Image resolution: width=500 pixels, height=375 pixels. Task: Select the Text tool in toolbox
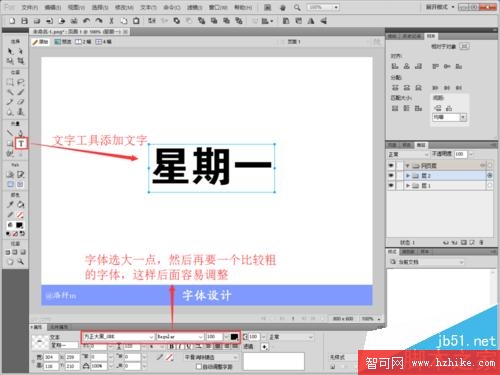(21, 144)
